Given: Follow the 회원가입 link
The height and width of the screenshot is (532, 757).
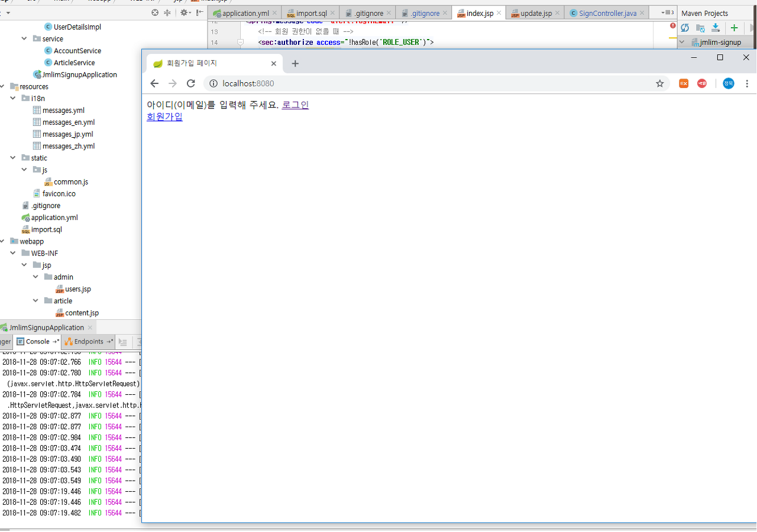Looking at the screenshot, I should [x=164, y=116].
